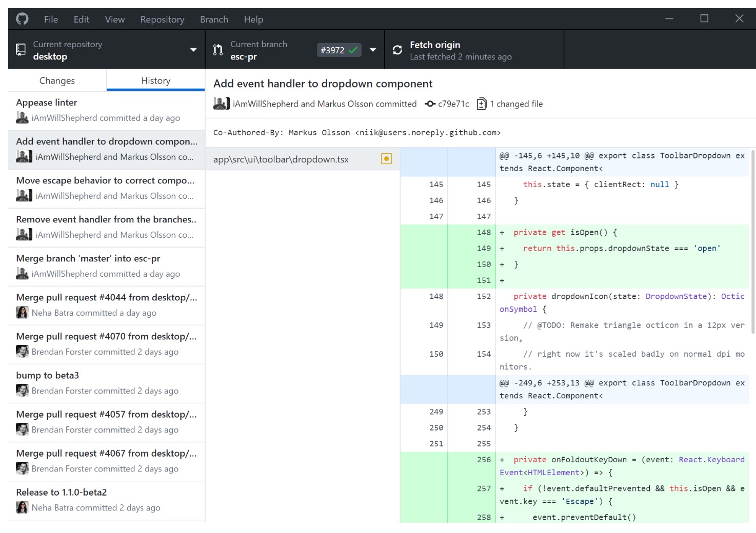Click the avatar on the bump to beta3 commit

click(x=22, y=390)
